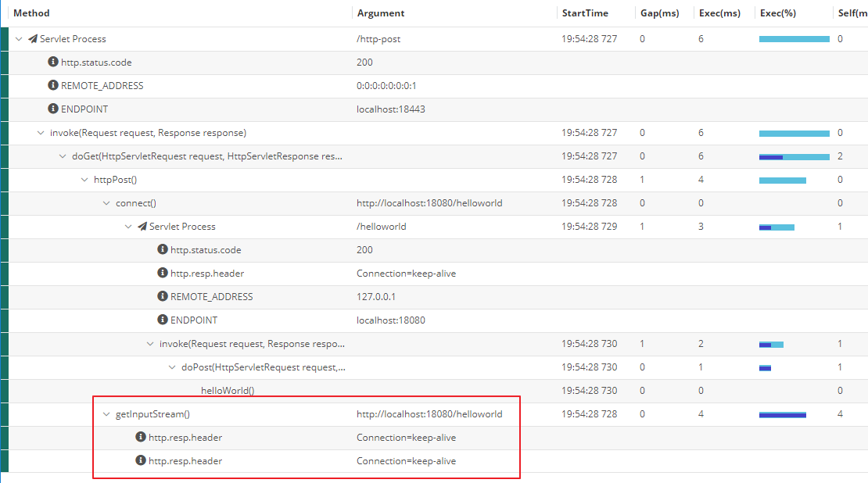The height and width of the screenshot is (483, 868).
Task: Collapse the connect() tree node
Action: [106, 202]
